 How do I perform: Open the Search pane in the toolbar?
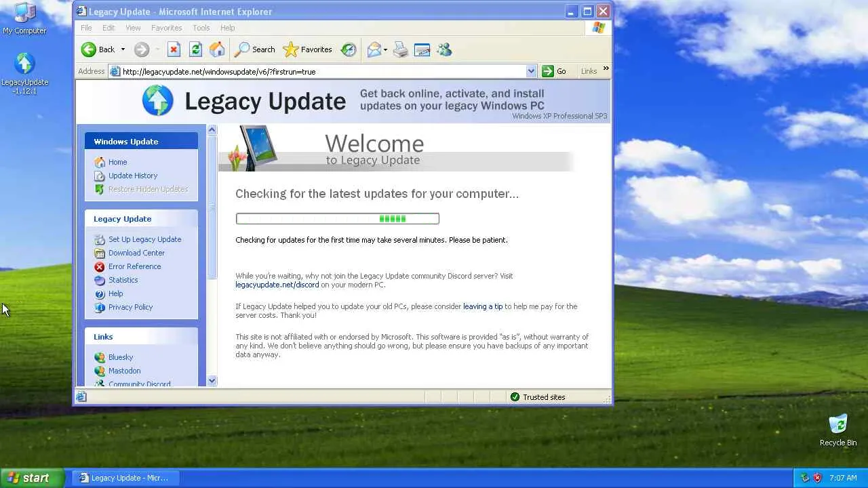(255, 49)
